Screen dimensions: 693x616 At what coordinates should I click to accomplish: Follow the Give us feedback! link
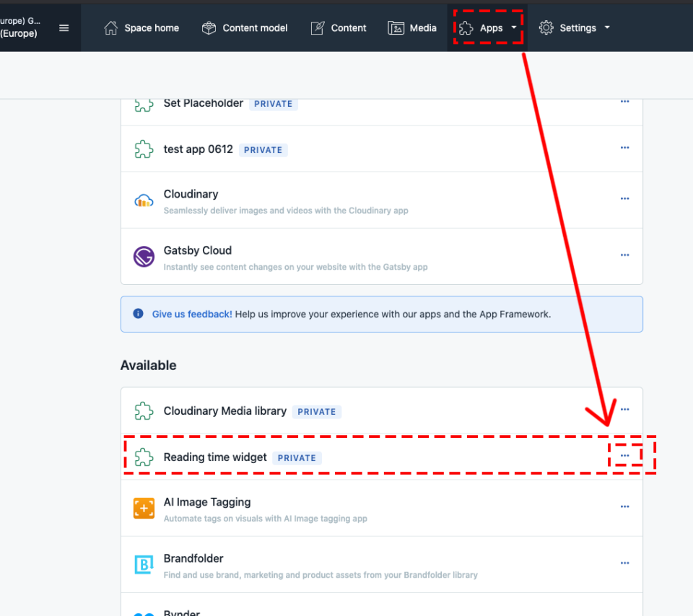[x=192, y=314]
